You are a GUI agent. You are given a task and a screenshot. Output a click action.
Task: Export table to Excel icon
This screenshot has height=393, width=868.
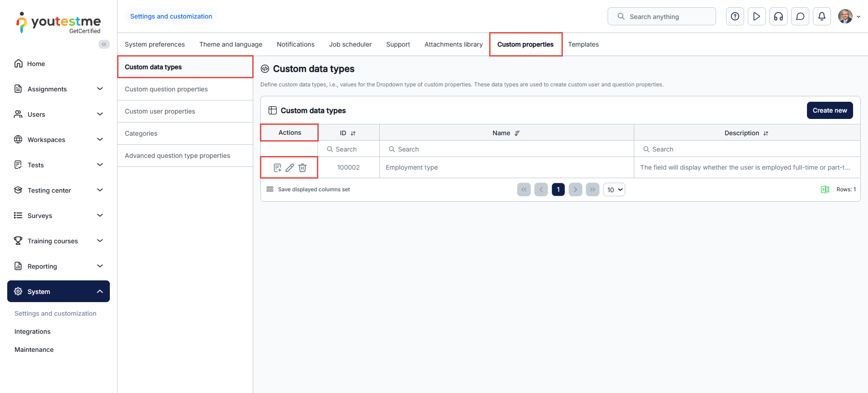tap(825, 189)
